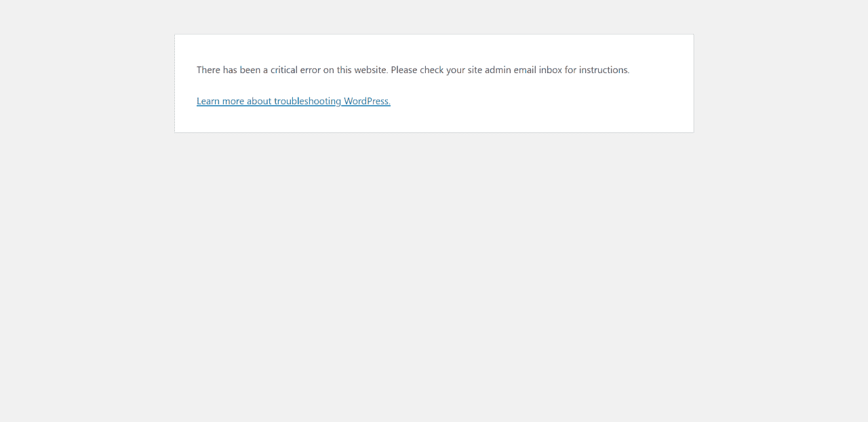Click the period ending the link text

click(389, 100)
